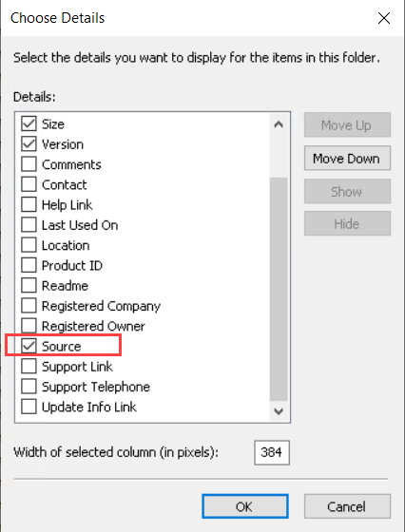Click the column width input field
The image size is (405, 532).
(x=272, y=452)
